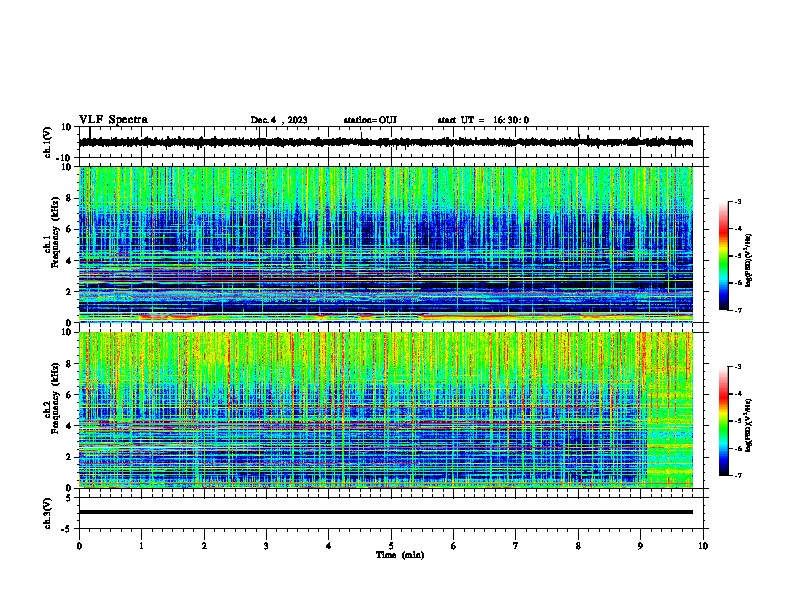Click the "VLF Spectra" plot title
The image size is (792, 612).
(x=113, y=120)
